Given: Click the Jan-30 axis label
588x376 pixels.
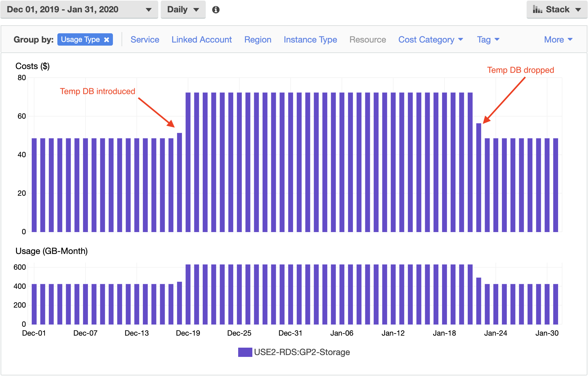Looking at the screenshot, I should click(547, 333).
